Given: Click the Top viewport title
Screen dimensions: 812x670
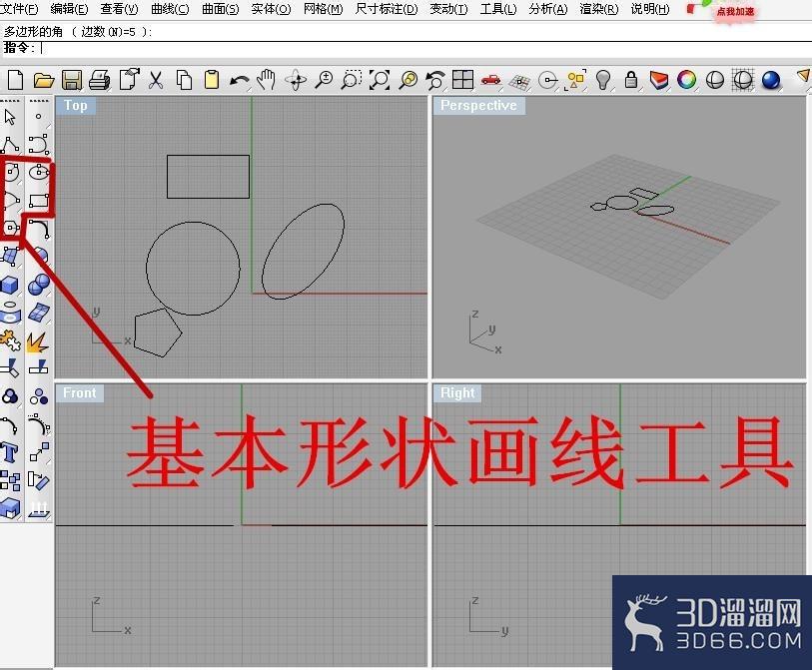Looking at the screenshot, I should [76, 106].
